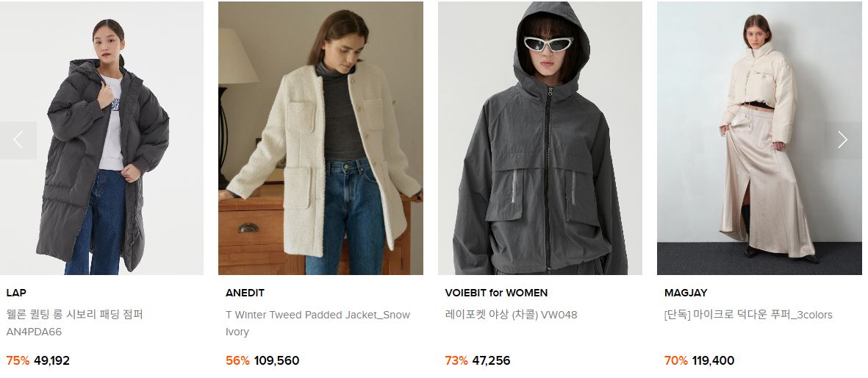Open the ANEDIT tweed jacket image
The width and height of the screenshot is (868, 378).
tap(320, 138)
